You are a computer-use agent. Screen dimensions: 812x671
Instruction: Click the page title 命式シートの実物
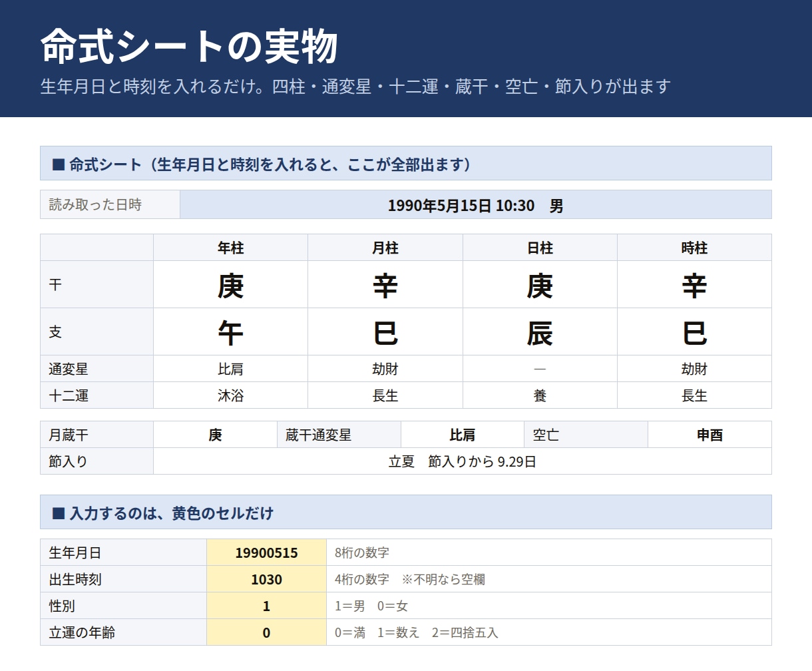click(x=189, y=47)
